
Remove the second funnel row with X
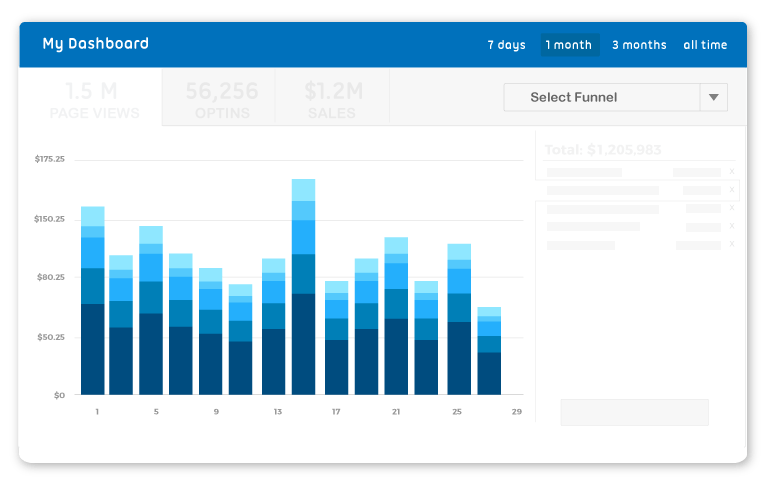[732, 190]
